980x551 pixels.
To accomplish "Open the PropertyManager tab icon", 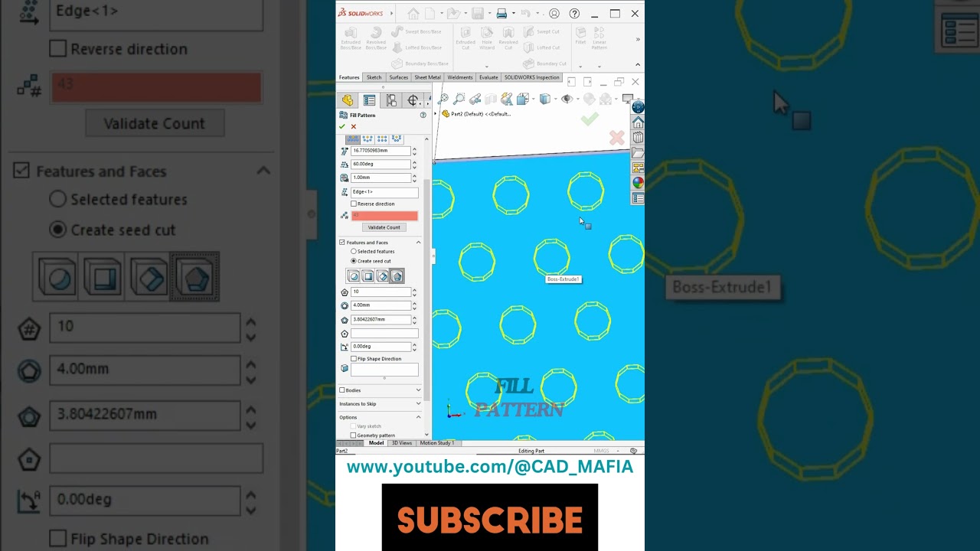I will 369,100.
